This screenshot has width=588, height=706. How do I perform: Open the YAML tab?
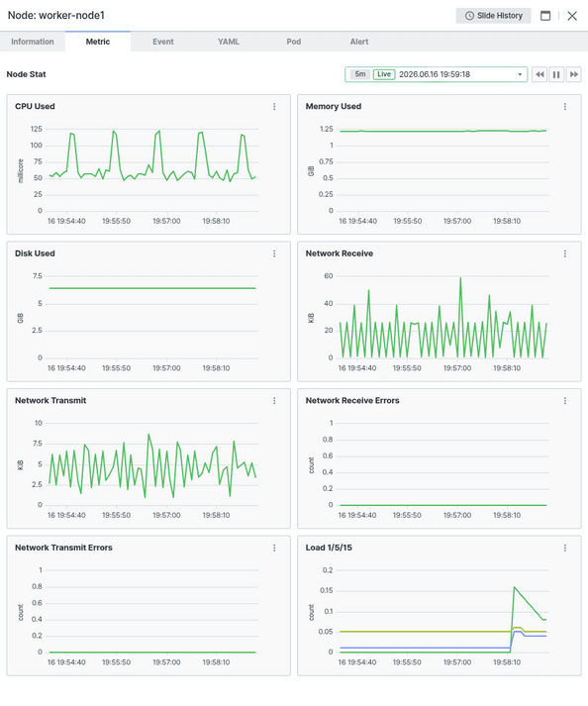[229, 42]
